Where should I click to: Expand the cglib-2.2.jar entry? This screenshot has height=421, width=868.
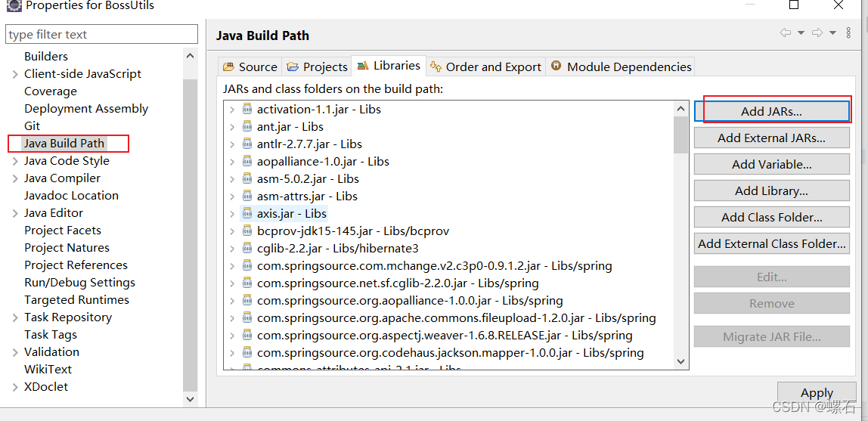coord(232,249)
